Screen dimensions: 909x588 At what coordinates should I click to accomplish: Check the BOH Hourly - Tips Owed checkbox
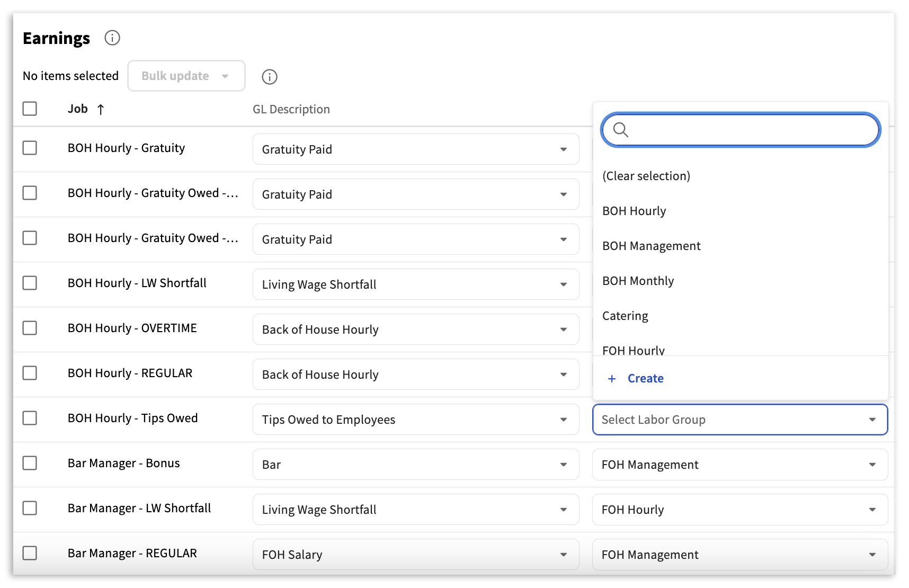pos(30,418)
